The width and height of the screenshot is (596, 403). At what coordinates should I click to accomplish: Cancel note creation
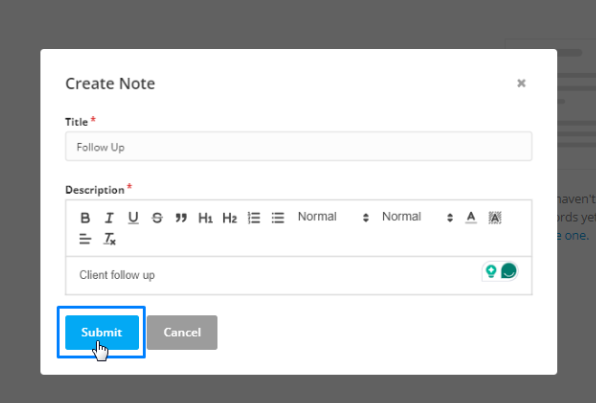click(x=182, y=332)
